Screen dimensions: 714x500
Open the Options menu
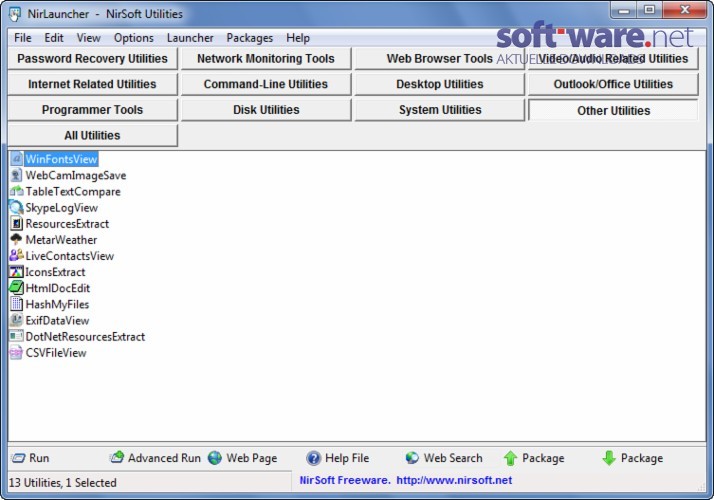point(133,38)
